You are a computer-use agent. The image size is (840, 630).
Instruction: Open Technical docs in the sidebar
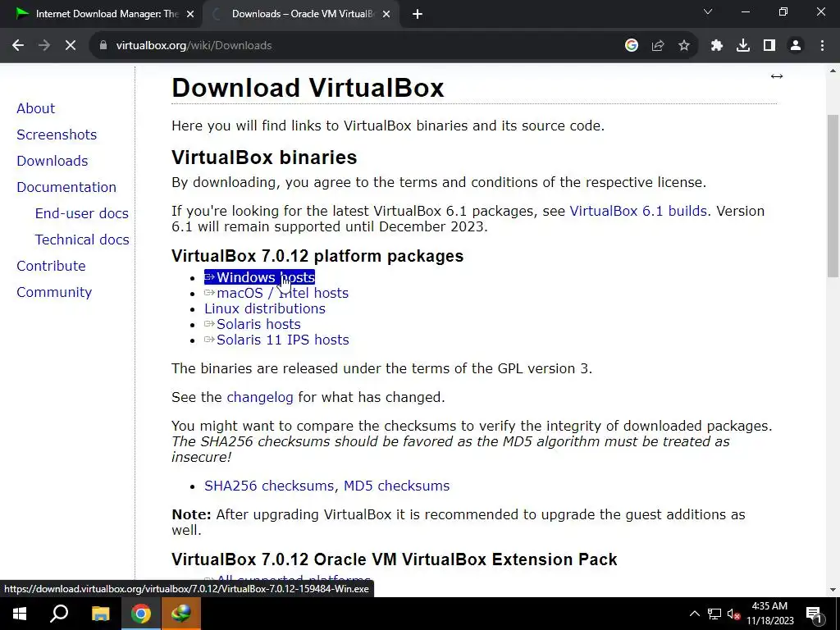point(82,240)
